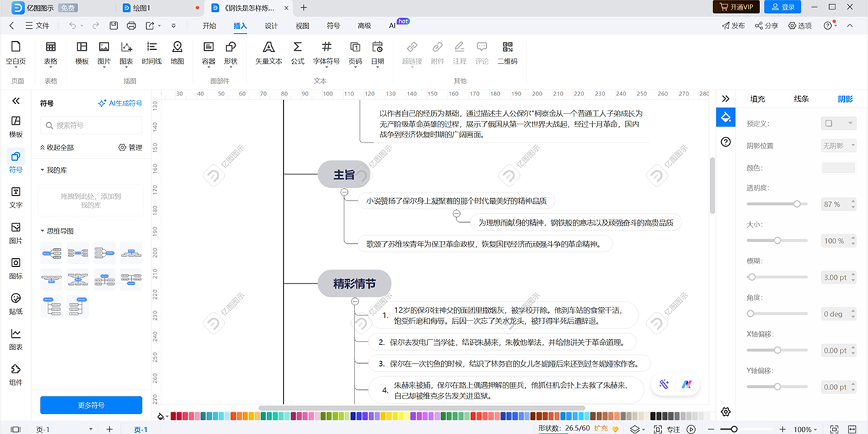The height and width of the screenshot is (434, 868).
Task: Switch to the 设计 ribbon tab
Action: [x=271, y=25]
